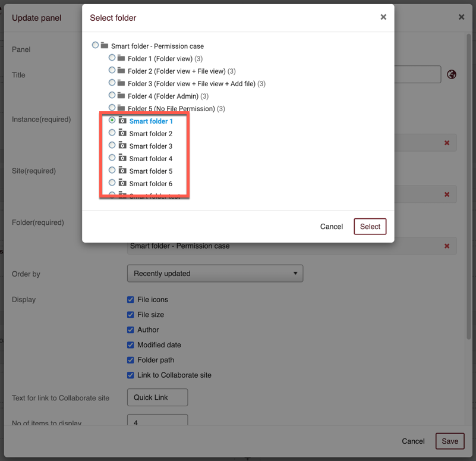
Task: Select radio for Folder 4 (Folder Admin)
Action: (x=112, y=95)
